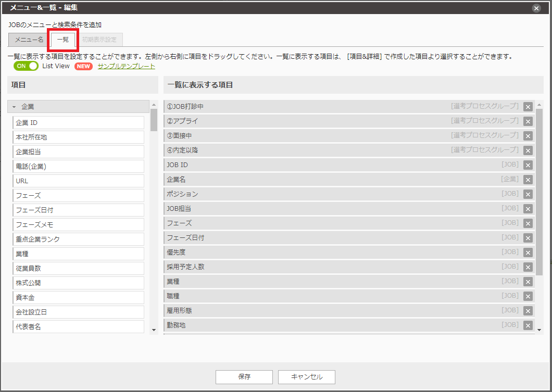Click X icon on right-side フェーズ row
552x392 pixels.
tap(528, 223)
